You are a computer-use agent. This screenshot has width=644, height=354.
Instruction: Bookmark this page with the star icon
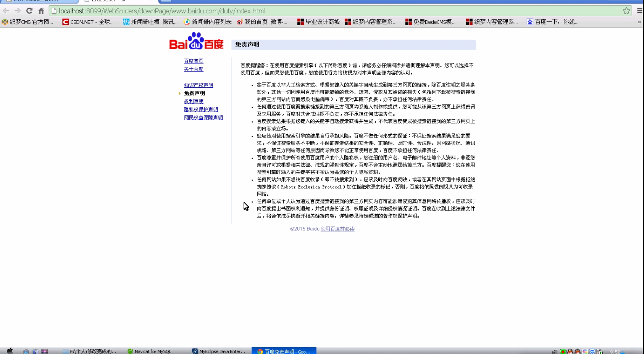[x=626, y=11]
